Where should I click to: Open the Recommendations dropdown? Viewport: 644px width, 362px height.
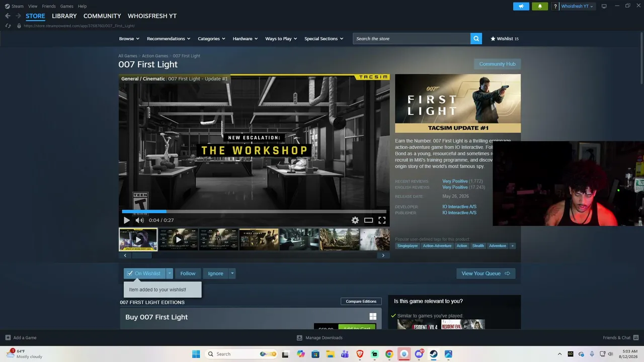pyautogui.click(x=169, y=39)
